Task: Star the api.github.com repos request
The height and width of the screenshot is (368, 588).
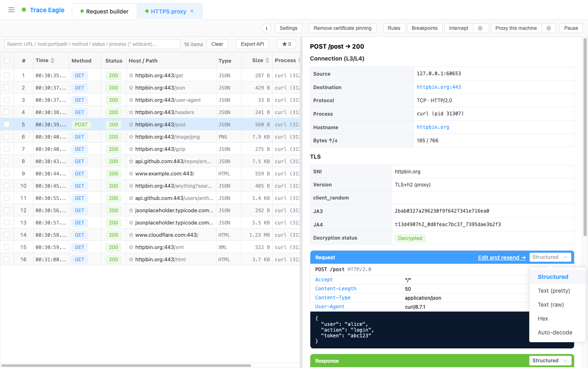Action: point(131,161)
